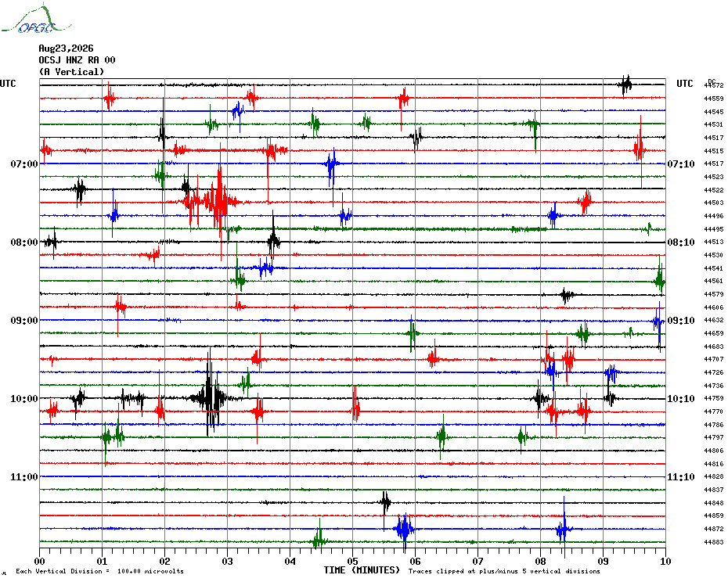Screen dimensions: 728x582
Task: Click the minute tick label 01
Action: pos(102,561)
